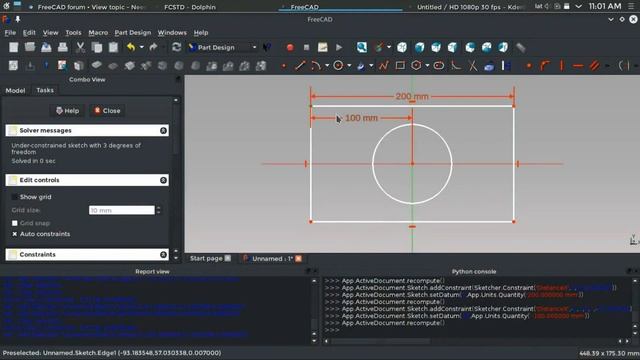This screenshot has width=640, height=360.
Task: Open the arc tool dropdown arrow
Action: click(327, 65)
